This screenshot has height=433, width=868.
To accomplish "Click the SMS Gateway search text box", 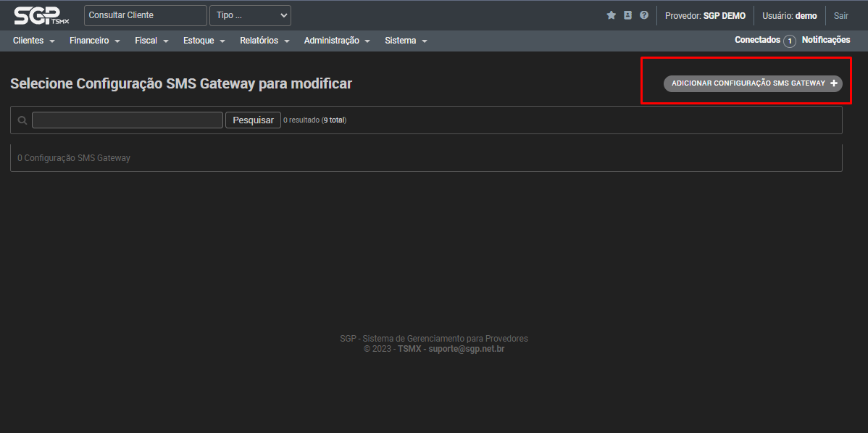I will [x=128, y=120].
